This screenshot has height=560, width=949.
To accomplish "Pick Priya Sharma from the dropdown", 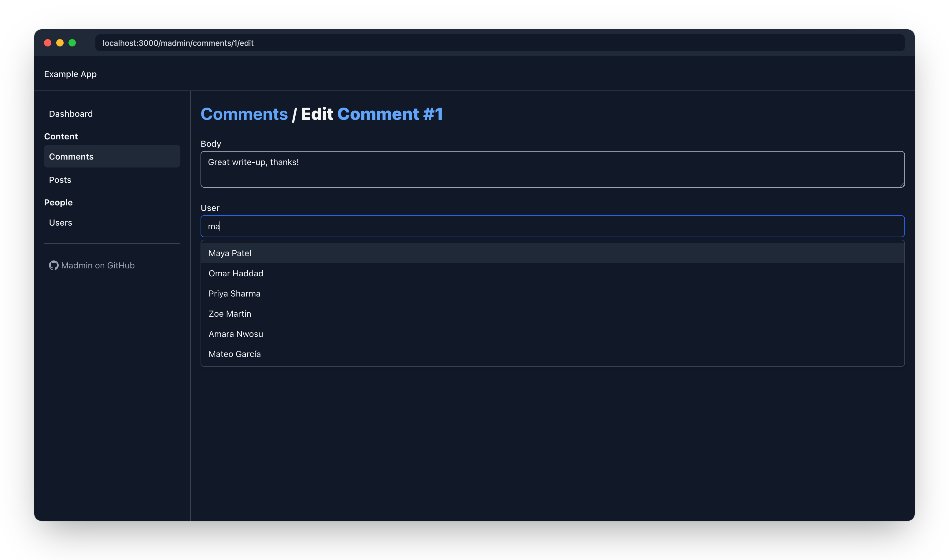I will pos(552,293).
